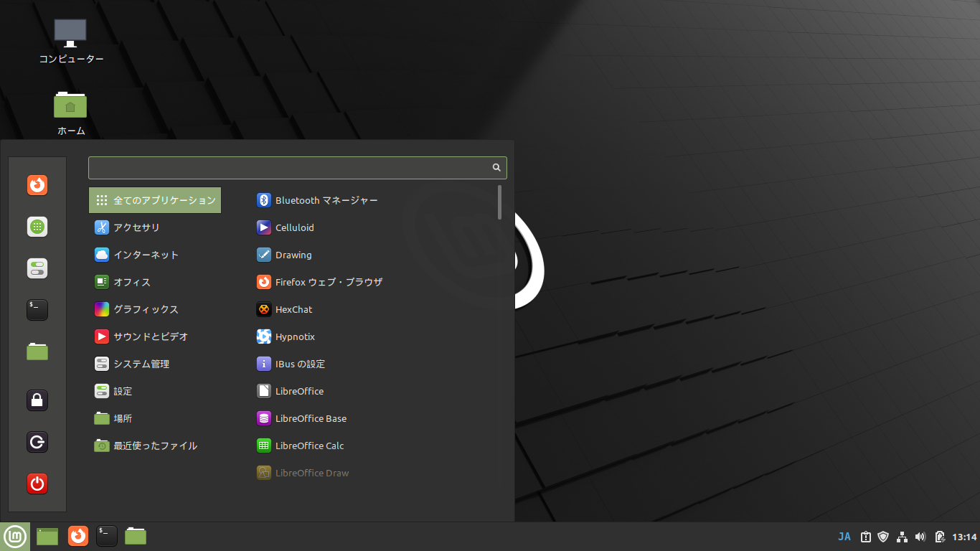980x551 pixels.
Task: Open Files from the panel launcher
Action: pos(136,536)
